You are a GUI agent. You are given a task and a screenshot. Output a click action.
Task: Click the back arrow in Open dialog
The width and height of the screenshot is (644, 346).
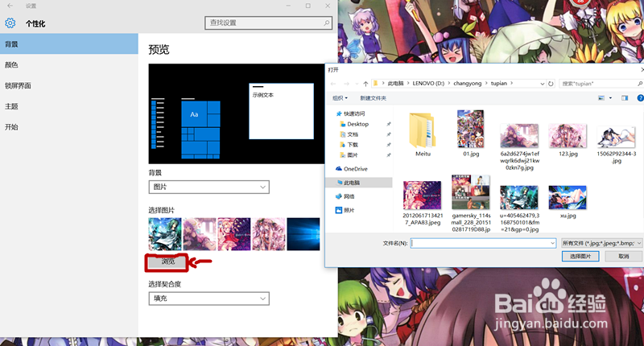tap(333, 84)
